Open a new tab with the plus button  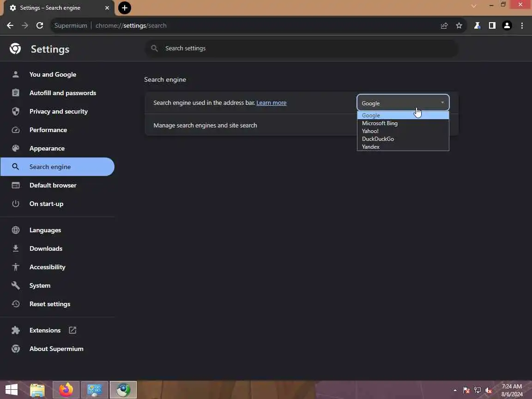tap(125, 8)
